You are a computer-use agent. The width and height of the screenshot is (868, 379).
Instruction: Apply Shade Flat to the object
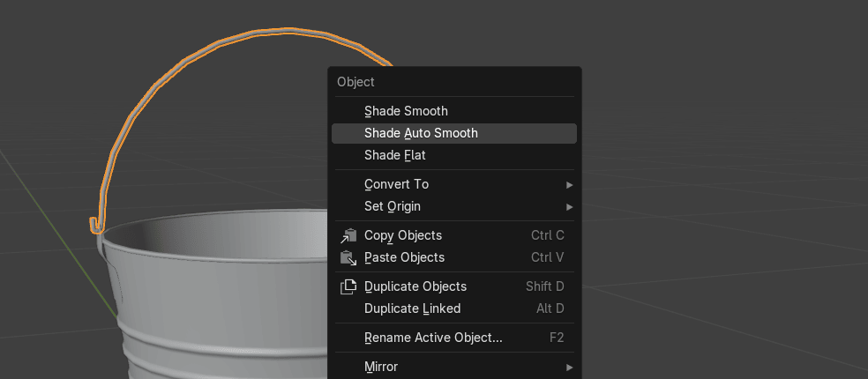pyautogui.click(x=394, y=155)
